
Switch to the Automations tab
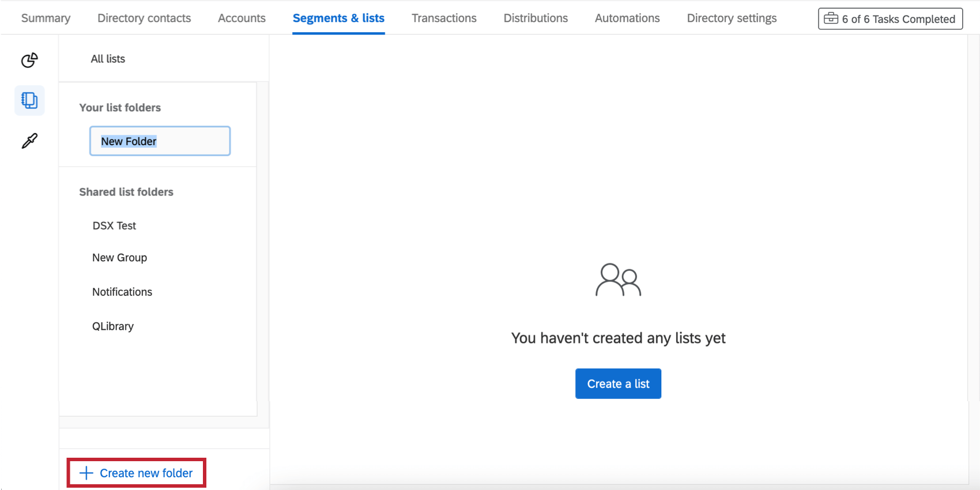(627, 18)
